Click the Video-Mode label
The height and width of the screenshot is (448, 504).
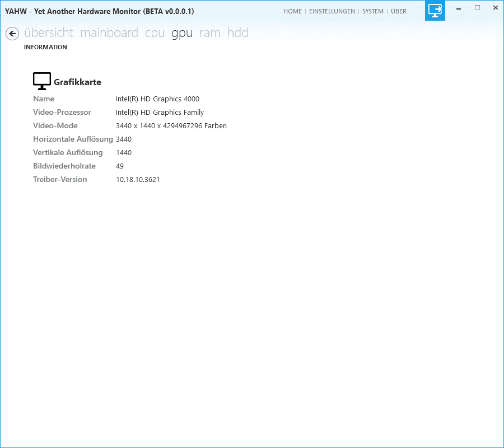[x=55, y=125]
